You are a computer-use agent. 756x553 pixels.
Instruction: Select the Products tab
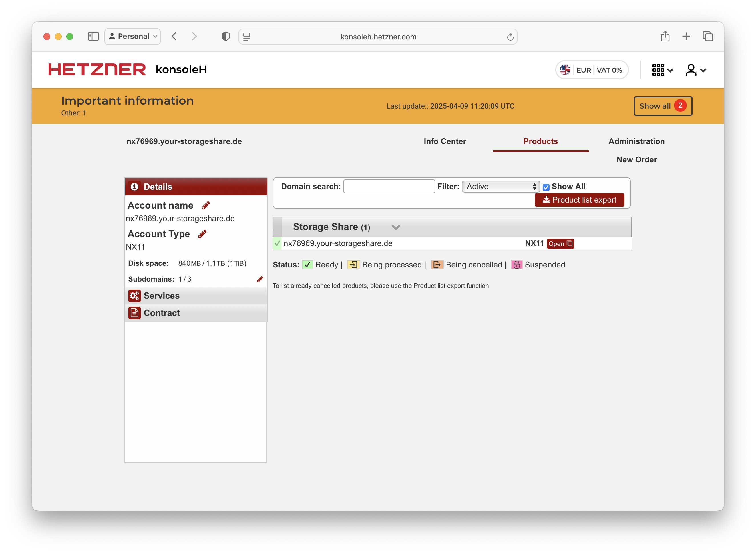pyautogui.click(x=540, y=141)
